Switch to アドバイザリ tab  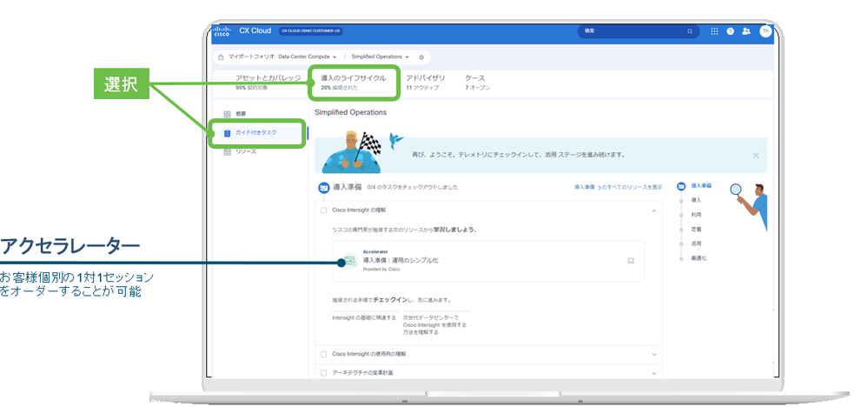pyautogui.click(x=425, y=83)
